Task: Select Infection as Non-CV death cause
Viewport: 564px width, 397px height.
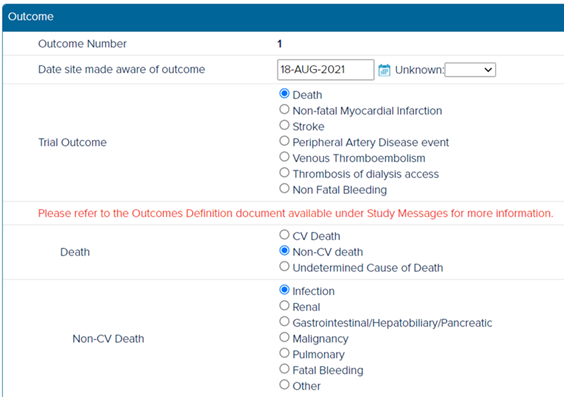Action: [x=284, y=289]
